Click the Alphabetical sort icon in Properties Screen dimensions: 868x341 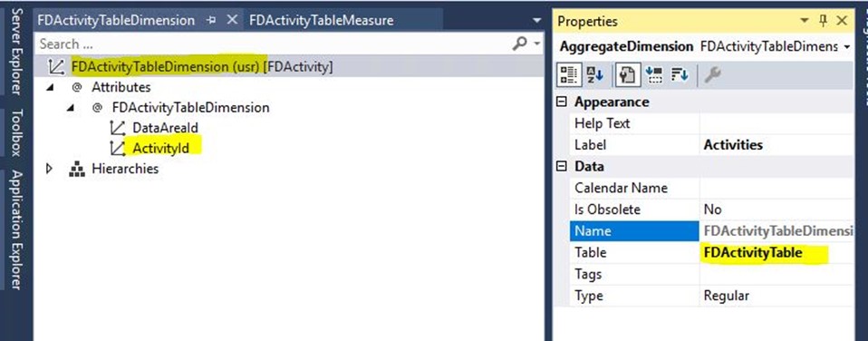595,75
